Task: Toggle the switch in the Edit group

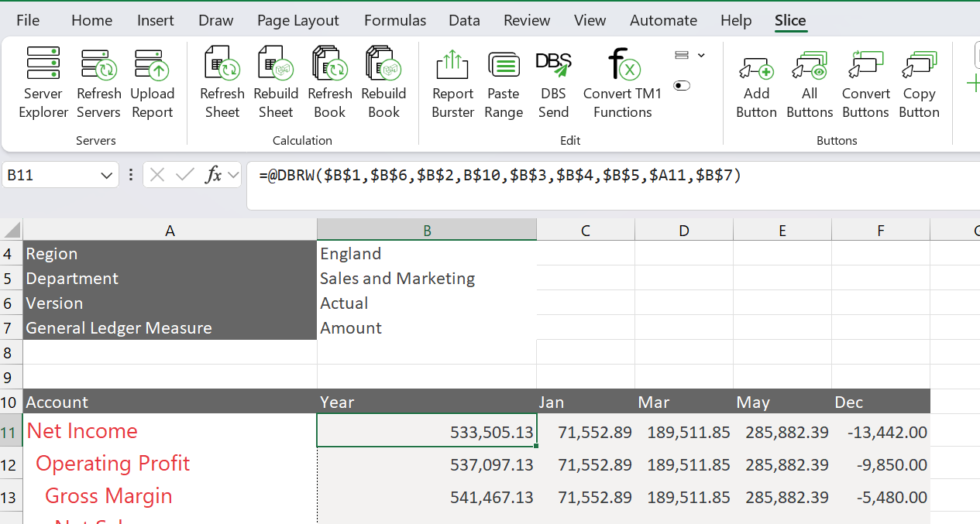Action: point(682,85)
